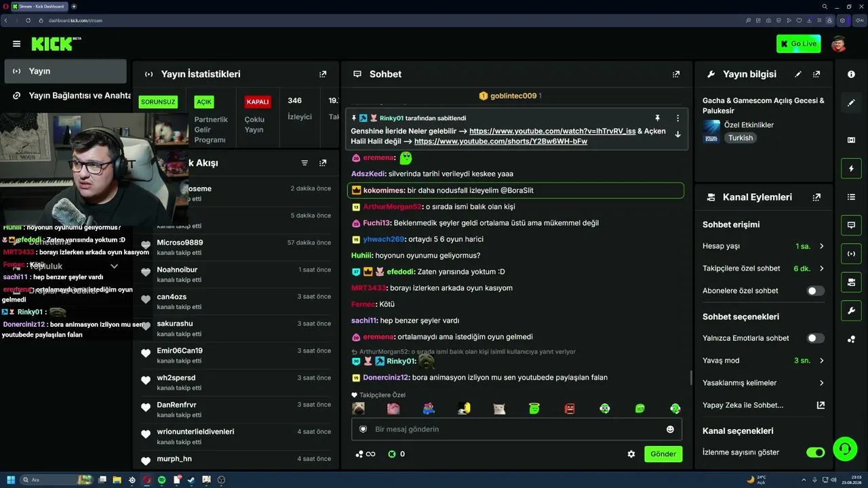Pop out the Kanal Eylemleri panel

tap(816, 197)
